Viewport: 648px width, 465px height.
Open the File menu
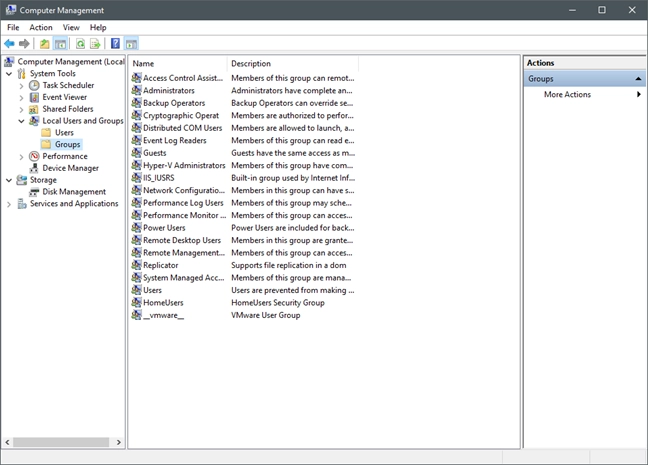(13, 27)
